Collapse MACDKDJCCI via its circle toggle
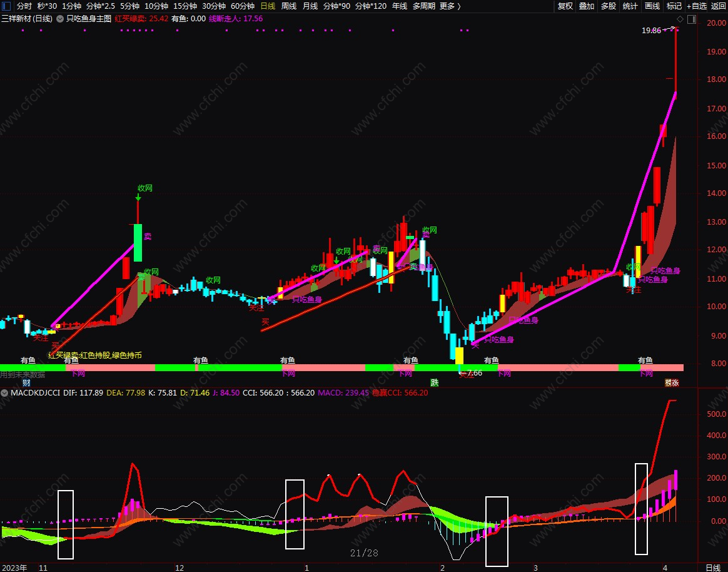 click(x=5, y=393)
